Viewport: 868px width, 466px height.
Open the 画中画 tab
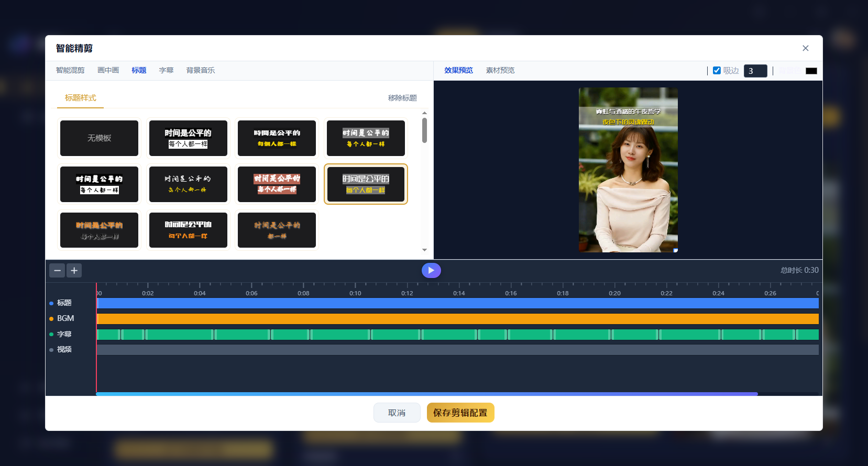[108, 70]
